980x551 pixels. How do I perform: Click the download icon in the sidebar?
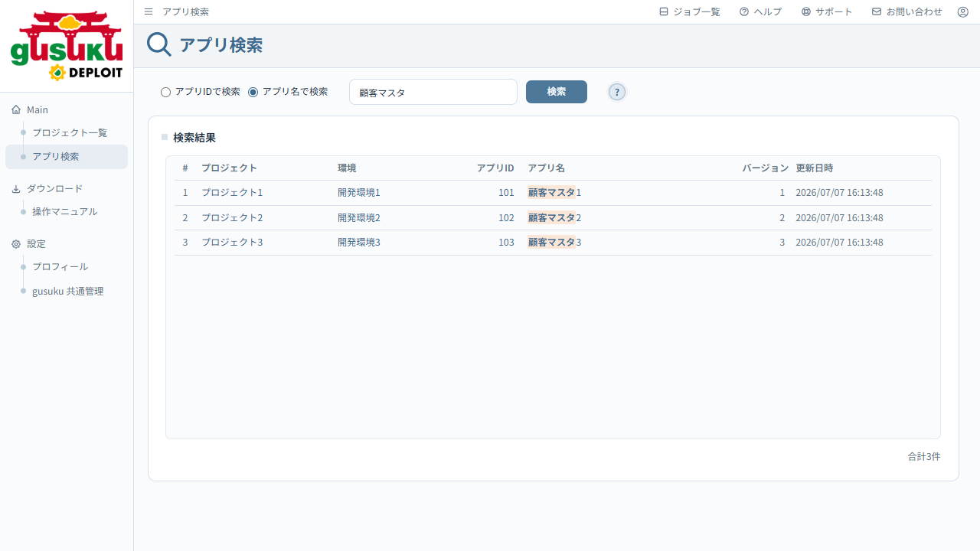(16, 188)
